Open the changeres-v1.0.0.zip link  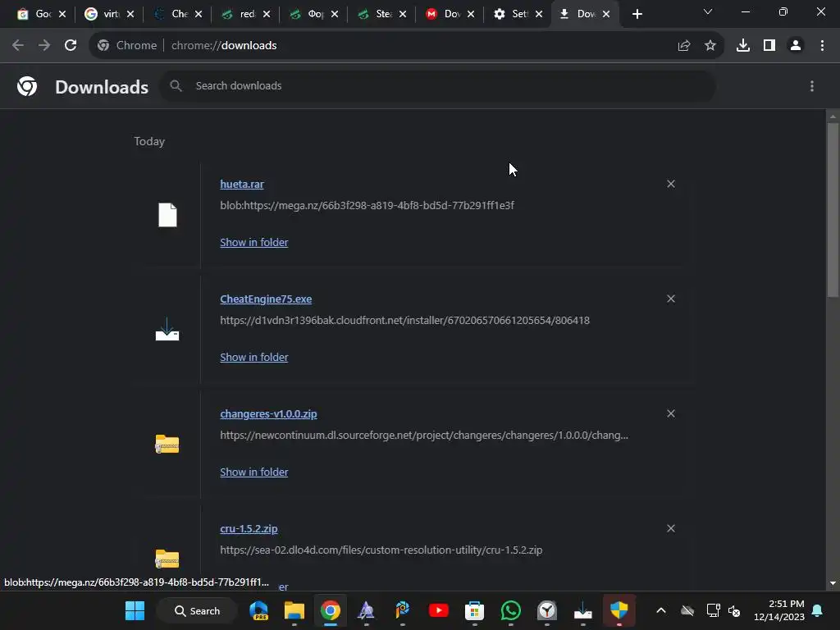coord(268,413)
